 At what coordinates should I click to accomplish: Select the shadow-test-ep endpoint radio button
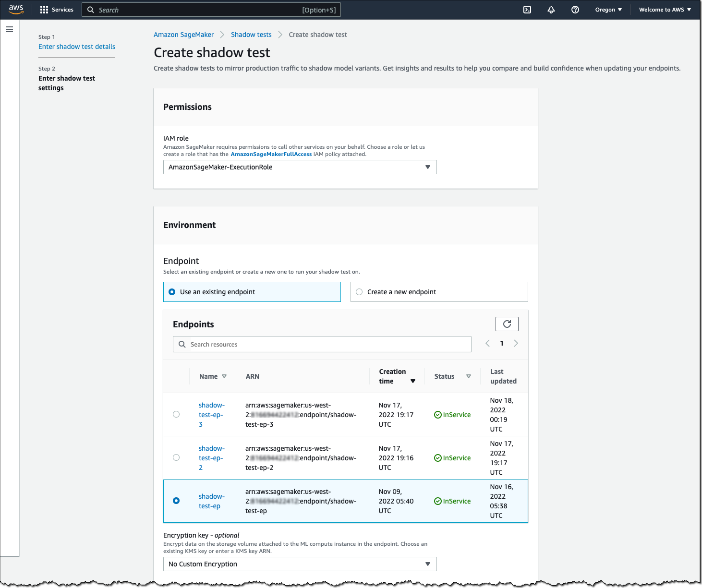[x=176, y=501]
